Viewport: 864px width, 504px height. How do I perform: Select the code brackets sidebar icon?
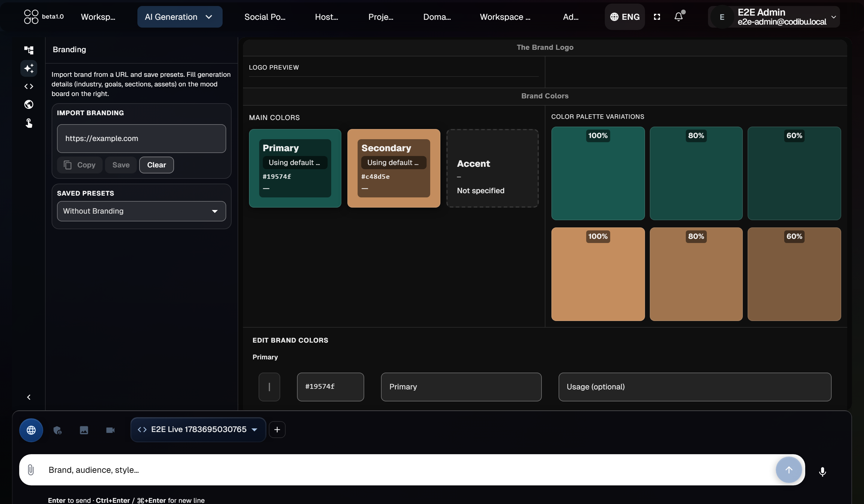coord(29,86)
